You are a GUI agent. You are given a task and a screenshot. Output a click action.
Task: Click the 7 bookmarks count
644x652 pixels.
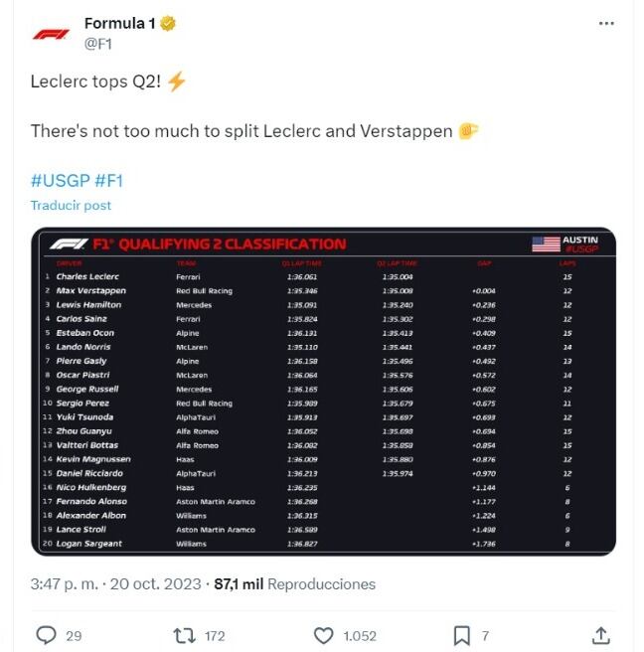point(485,636)
